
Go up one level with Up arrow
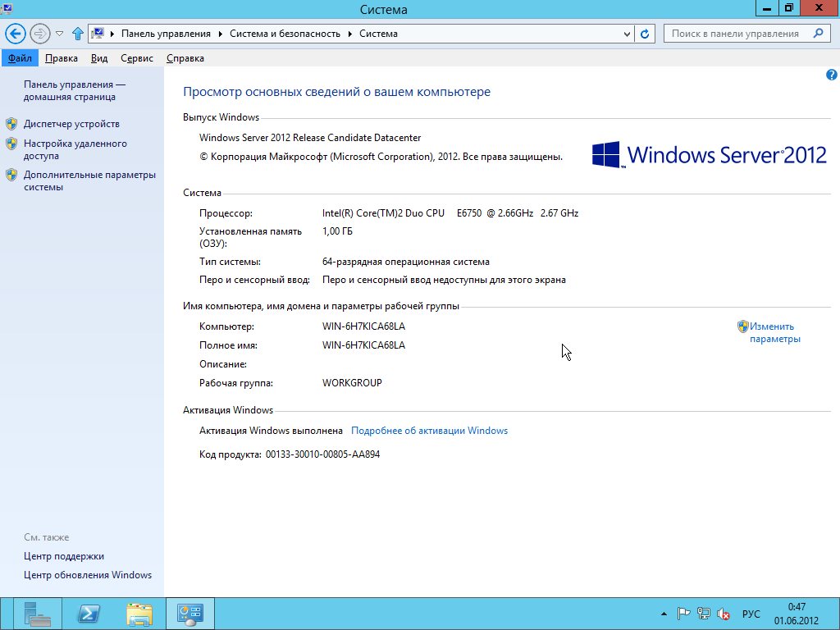pos(78,34)
